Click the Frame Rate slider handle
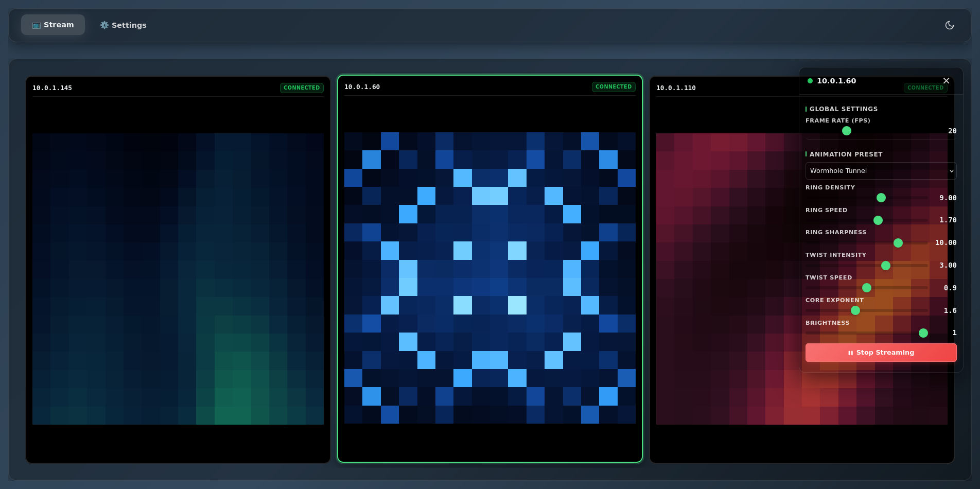This screenshot has width=980, height=489. click(846, 131)
